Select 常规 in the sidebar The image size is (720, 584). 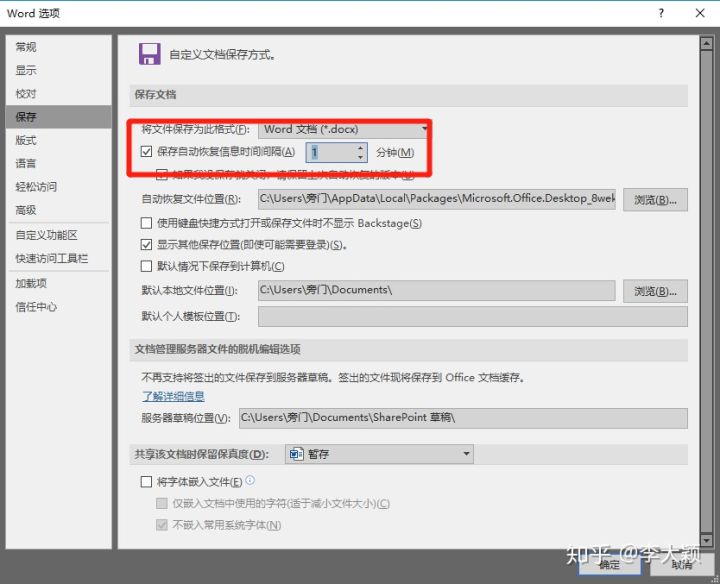[x=59, y=47]
